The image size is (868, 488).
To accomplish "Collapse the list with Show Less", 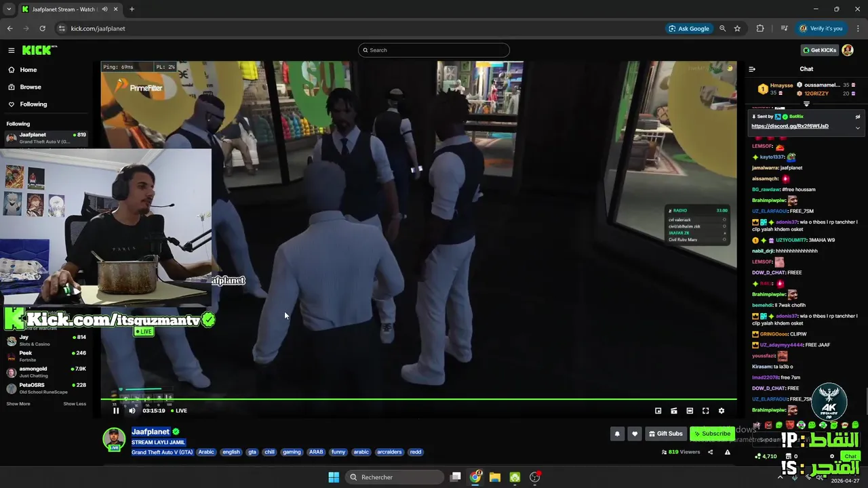I will [75, 404].
